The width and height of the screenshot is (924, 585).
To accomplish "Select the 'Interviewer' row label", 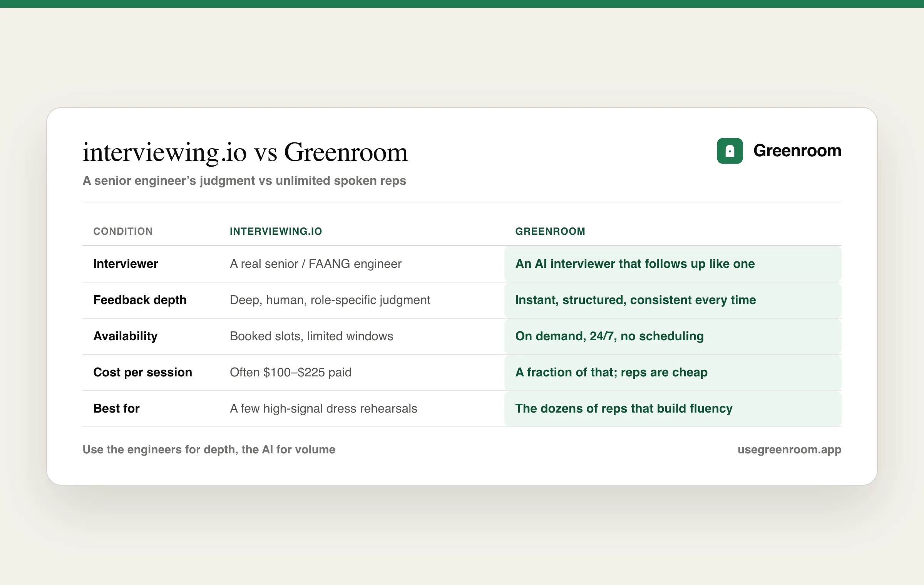I will 126,264.
